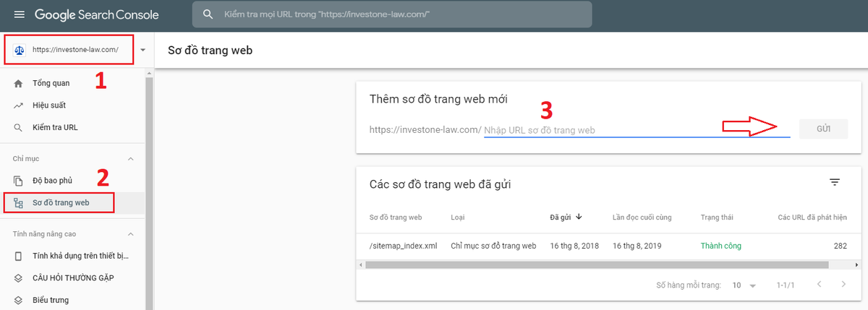
Task: Open the rows per page dropdown showing 10
Action: [743, 285]
